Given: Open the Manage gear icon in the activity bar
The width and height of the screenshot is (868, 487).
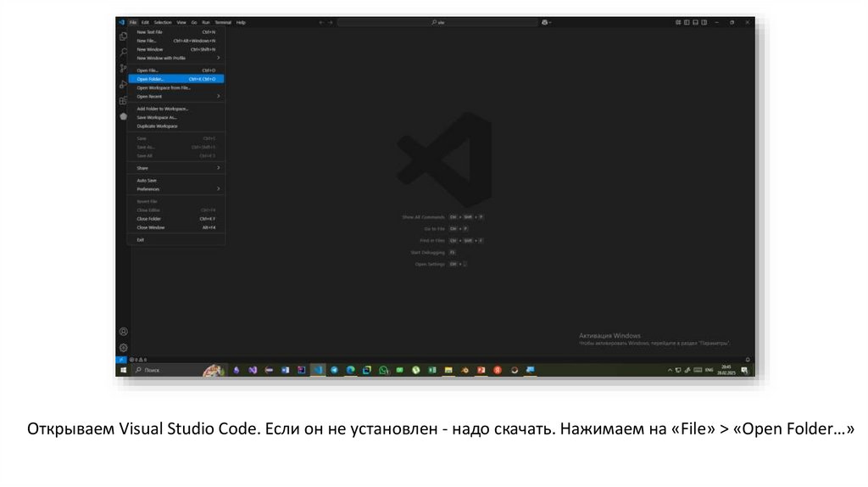Looking at the screenshot, I should 124,348.
